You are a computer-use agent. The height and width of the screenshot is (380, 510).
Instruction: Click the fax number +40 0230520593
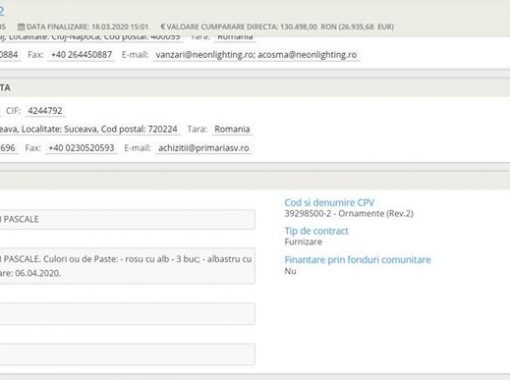pos(81,148)
